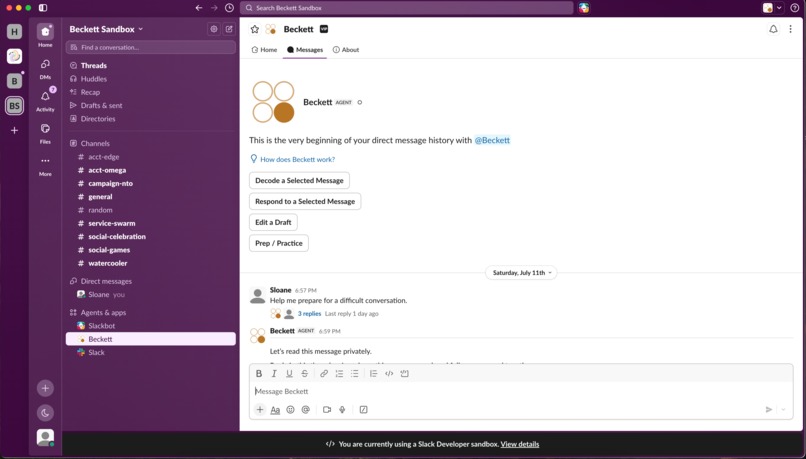Open workspace preferences gear icon
This screenshot has width=806, height=459.
click(x=214, y=29)
